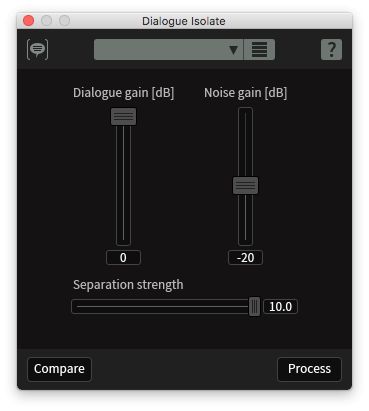
Task: Click the Compare button
Action: (59, 369)
